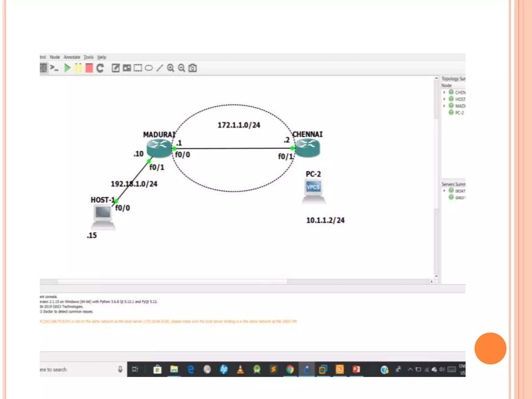Select the draw rectangle tool
Viewport: 532px width, 399px height.
coord(138,68)
